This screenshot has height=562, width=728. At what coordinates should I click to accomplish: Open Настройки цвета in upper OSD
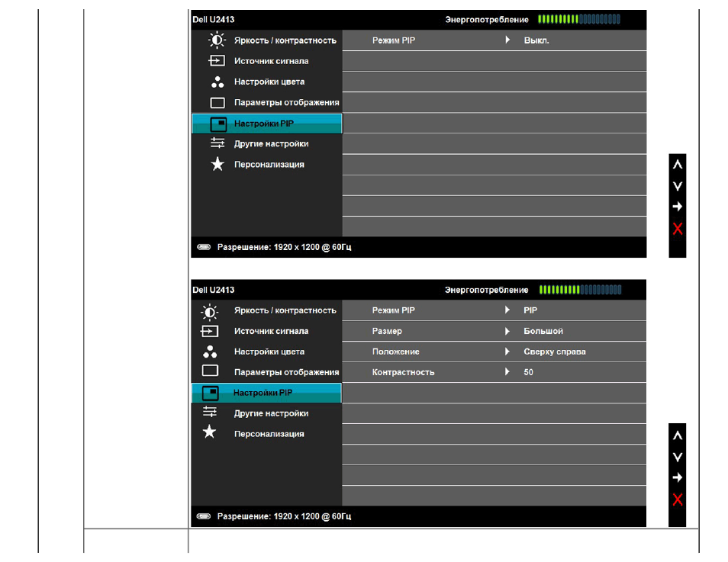coord(269,82)
